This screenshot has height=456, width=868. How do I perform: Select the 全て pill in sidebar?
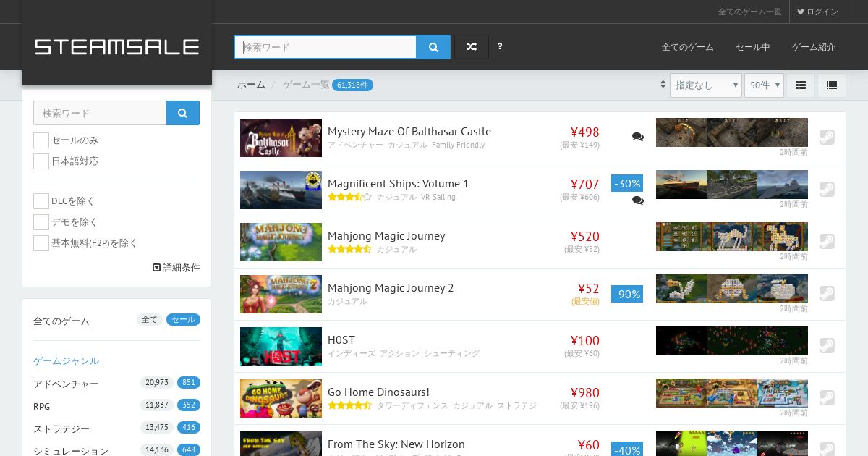150,320
